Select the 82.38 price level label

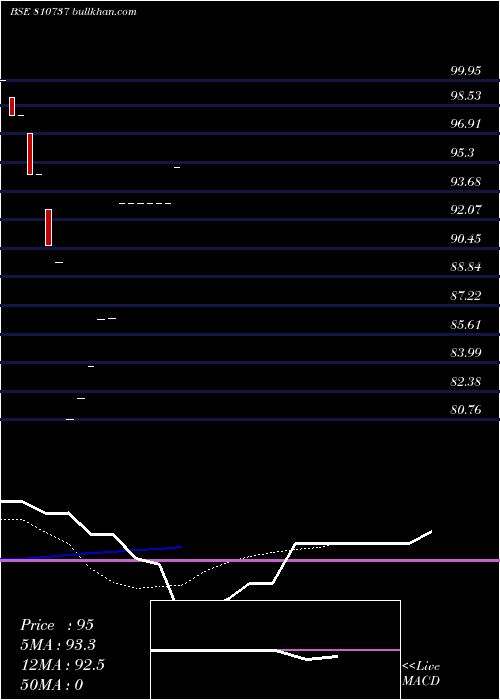466,382
